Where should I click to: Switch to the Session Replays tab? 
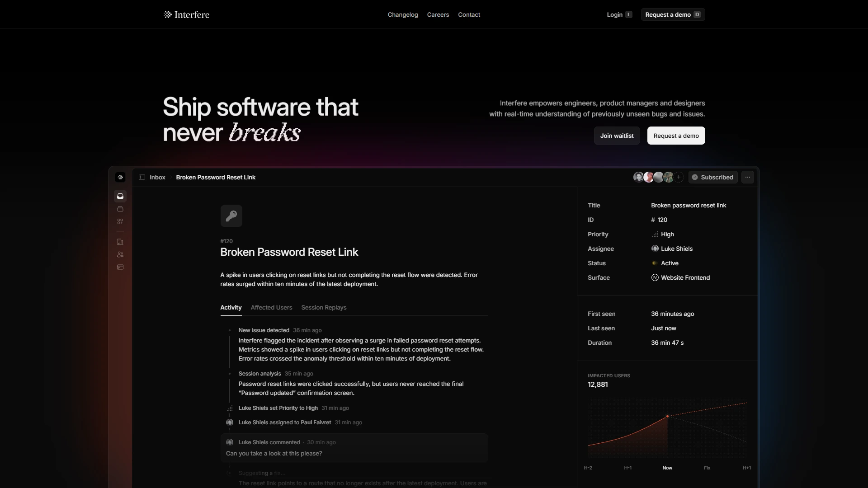[x=324, y=307]
